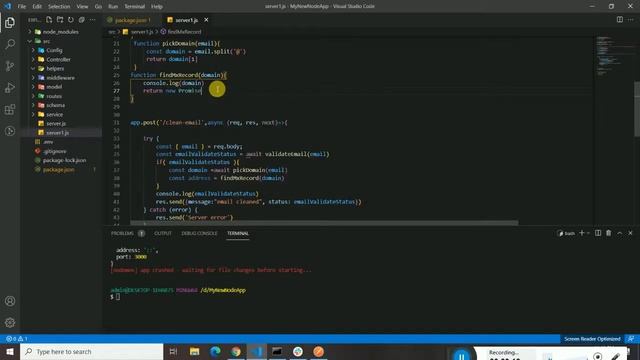Image resolution: width=640 pixels, height=360 pixels.
Task: Open Explorer more actions ellipsis
Action: coord(93,20)
